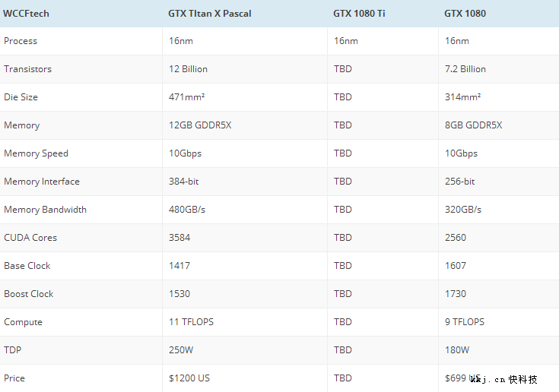Click the 471mm² die size value

[186, 97]
